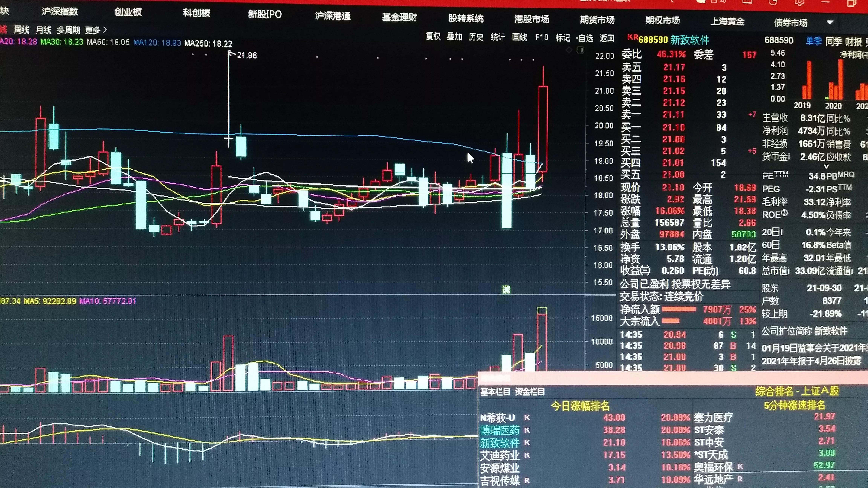Expand the 债券市场 dropdown arrow

click(830, 23)
